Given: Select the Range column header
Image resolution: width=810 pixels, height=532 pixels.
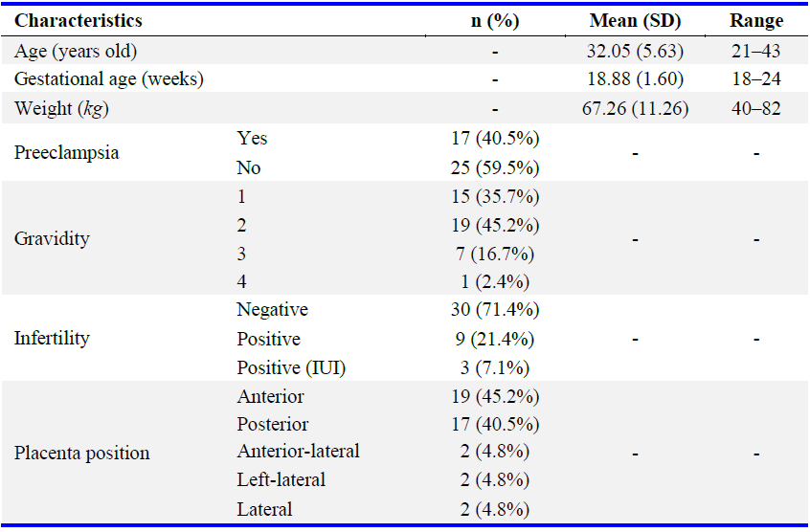Looking at the screenshot, I should coord(756,20).
